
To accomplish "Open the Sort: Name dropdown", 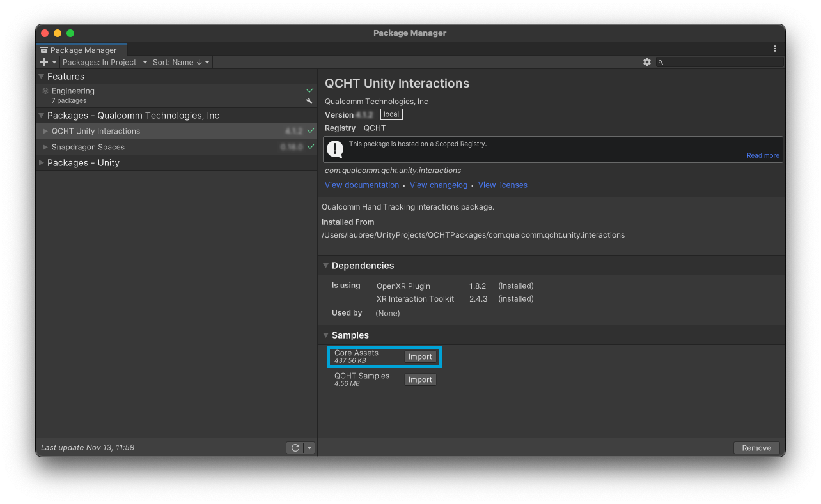I will click(x=181, y=62).
